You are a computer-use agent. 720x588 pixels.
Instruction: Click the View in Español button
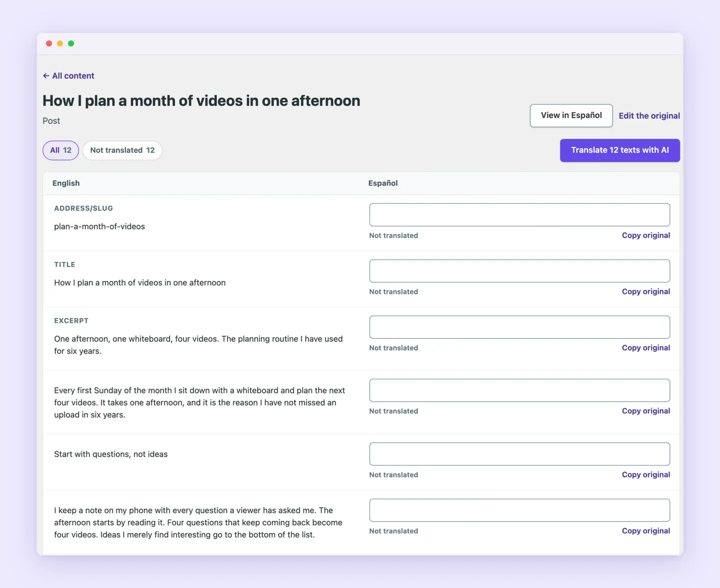point(571,115)
